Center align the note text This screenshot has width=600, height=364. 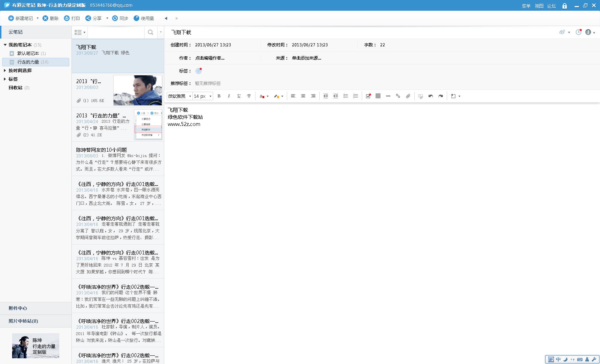click(303, 96)
